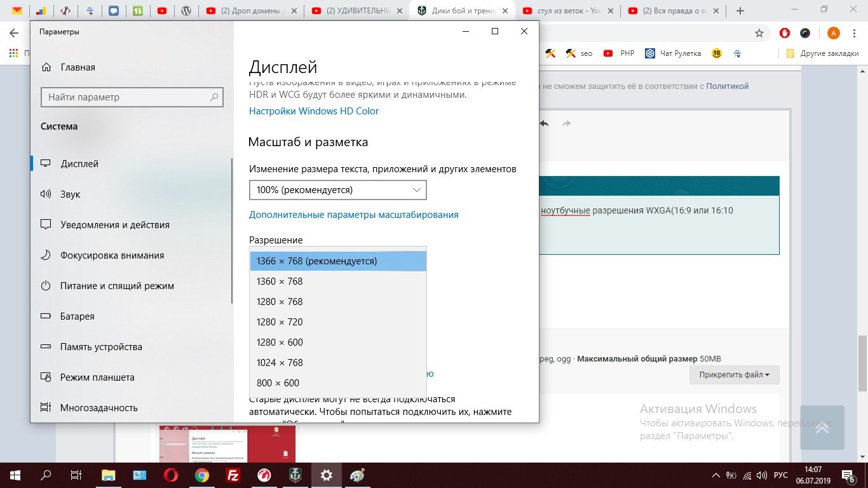Launch Opera from the taskbar
Screen dimensions: 868x488
170,475
